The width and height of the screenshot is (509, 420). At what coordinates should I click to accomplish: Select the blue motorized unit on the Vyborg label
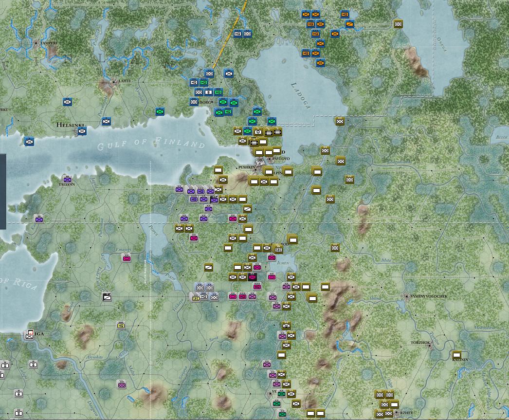coord(194,102)
